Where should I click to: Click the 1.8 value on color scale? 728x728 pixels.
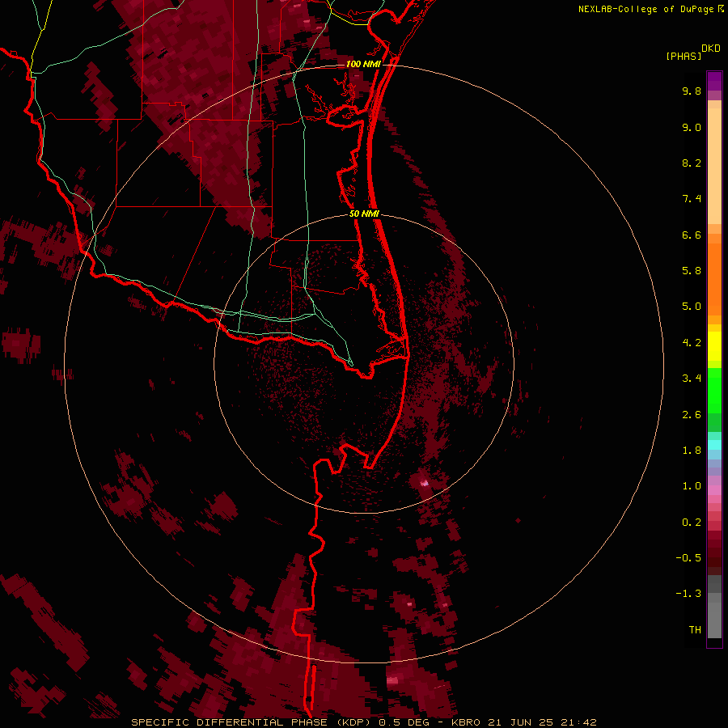coord(692,451)
